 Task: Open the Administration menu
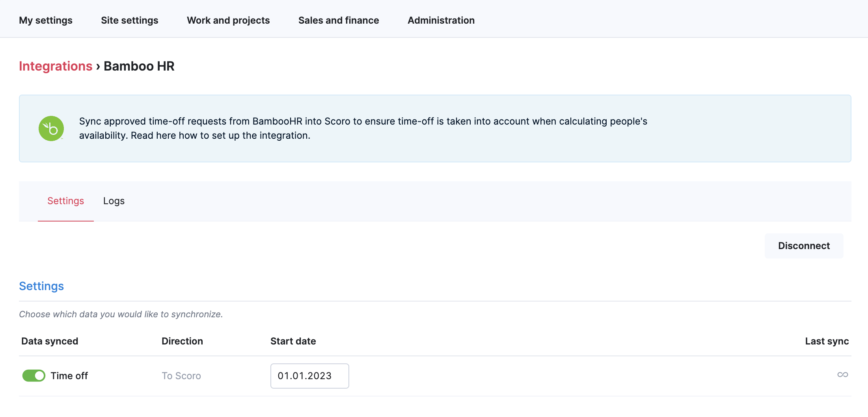coord(441,20)
